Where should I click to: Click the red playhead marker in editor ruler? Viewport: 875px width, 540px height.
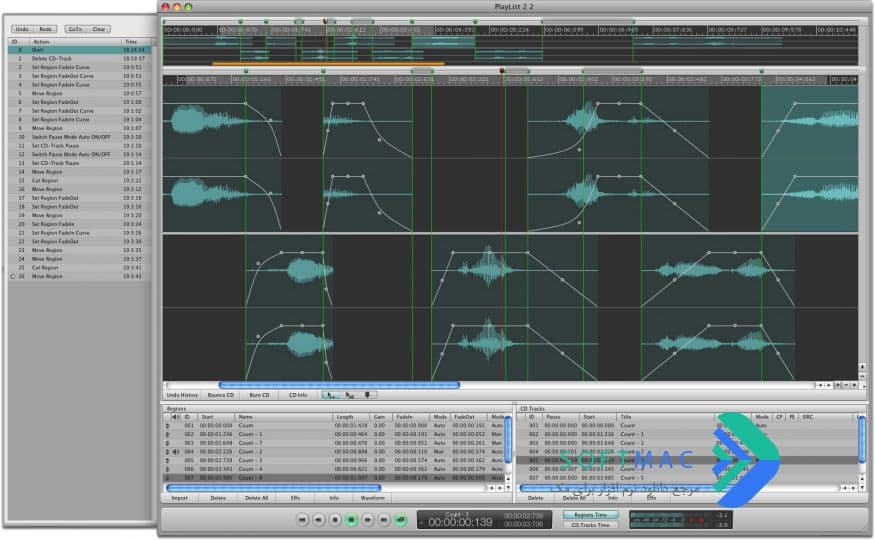click(x=502, y=71)
